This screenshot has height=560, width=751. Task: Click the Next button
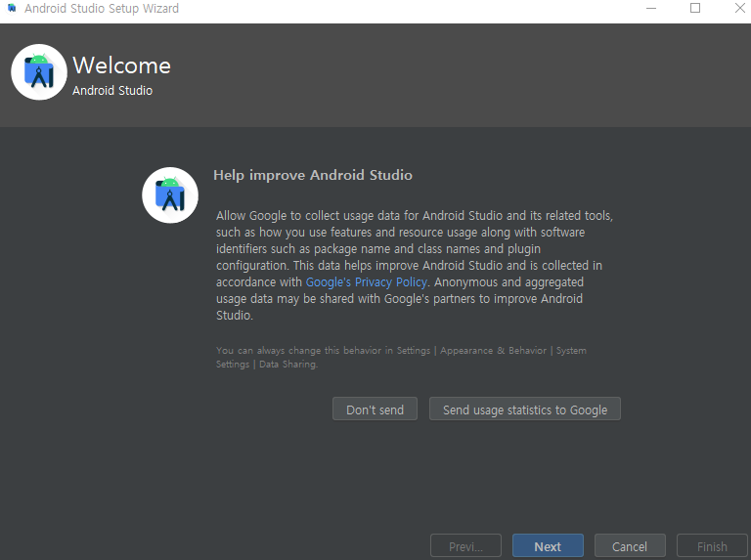point(548,545)
